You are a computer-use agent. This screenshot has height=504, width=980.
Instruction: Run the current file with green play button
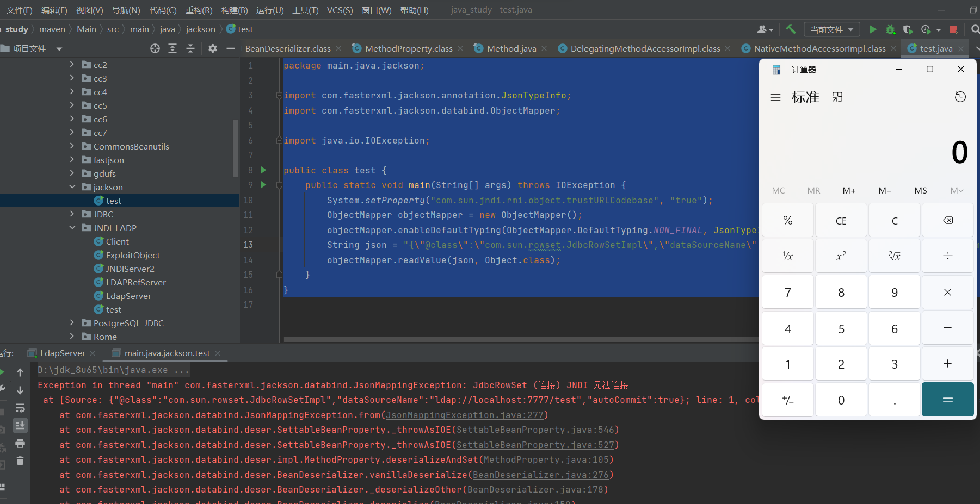873,29
